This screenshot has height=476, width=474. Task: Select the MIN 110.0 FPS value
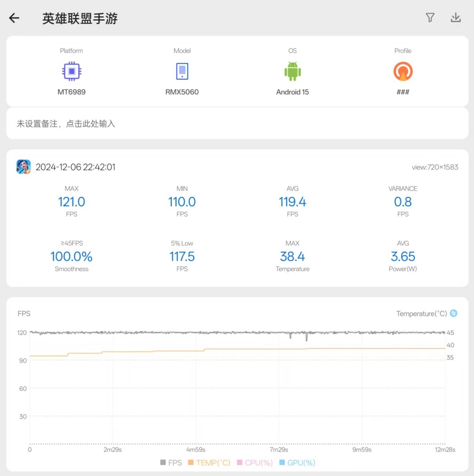[182, 202]
